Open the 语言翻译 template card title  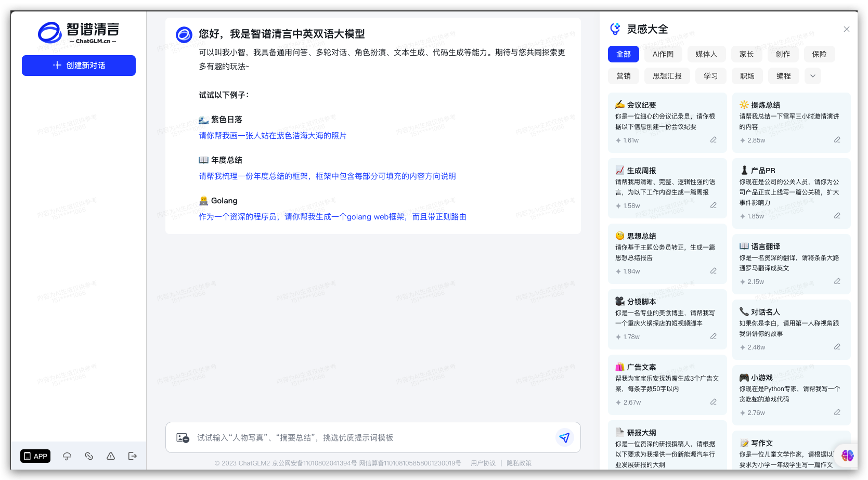click(x=765, y=247)
